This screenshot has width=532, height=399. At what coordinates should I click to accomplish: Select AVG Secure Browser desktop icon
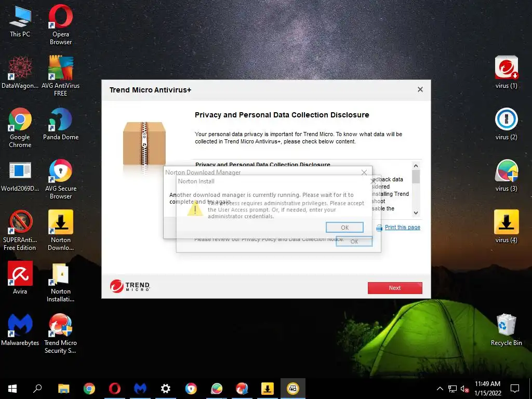[61, 179]
